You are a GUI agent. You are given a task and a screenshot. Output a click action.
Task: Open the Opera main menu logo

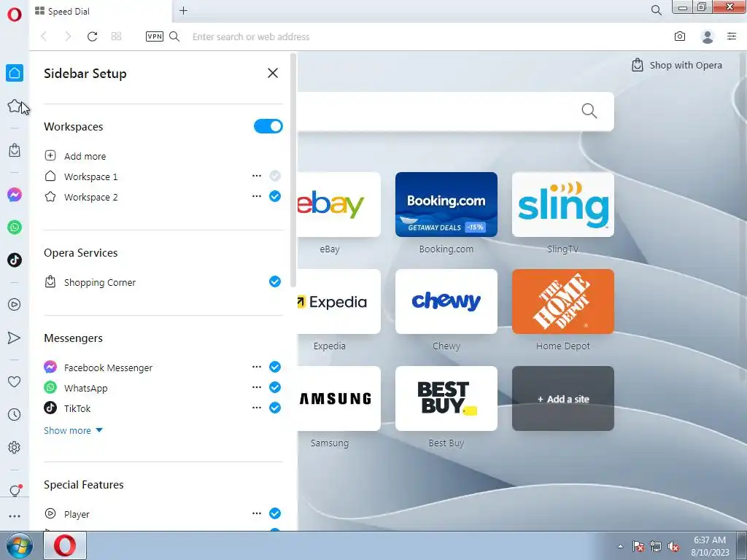(x=15, y=15)
